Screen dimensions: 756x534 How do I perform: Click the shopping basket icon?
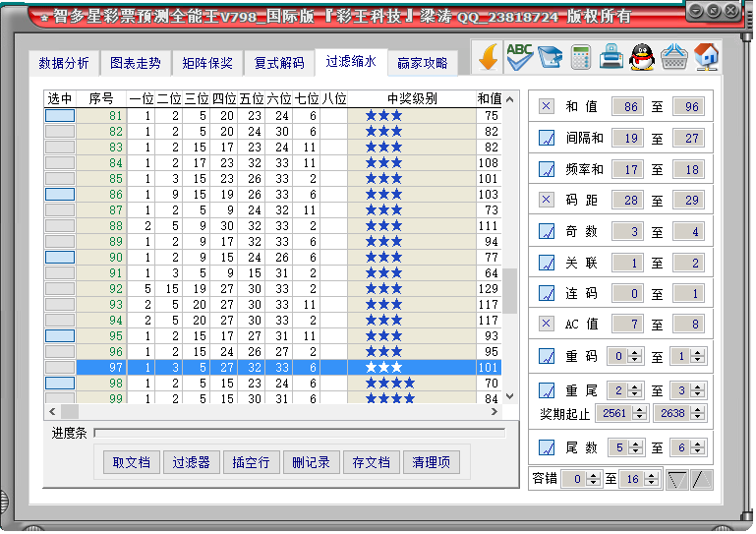coord(674,57)
